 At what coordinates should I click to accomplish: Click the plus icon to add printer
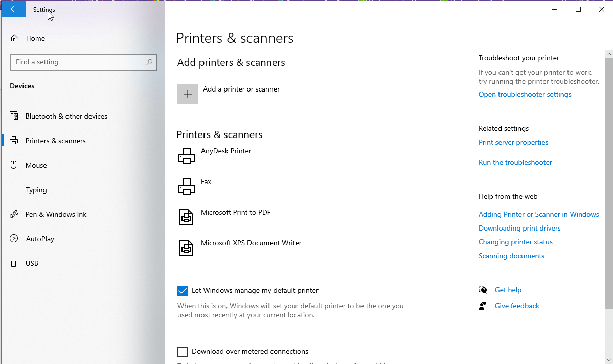click(x=188, y=94)
